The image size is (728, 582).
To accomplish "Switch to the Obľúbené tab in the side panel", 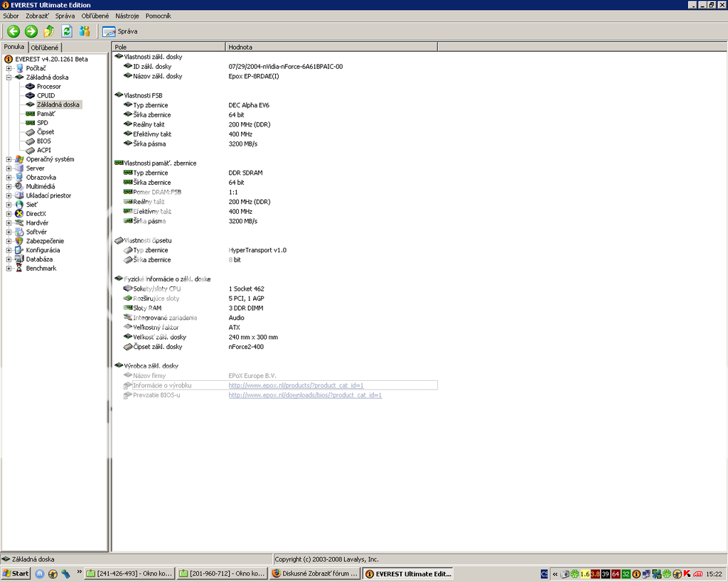I will pos(45,48).
